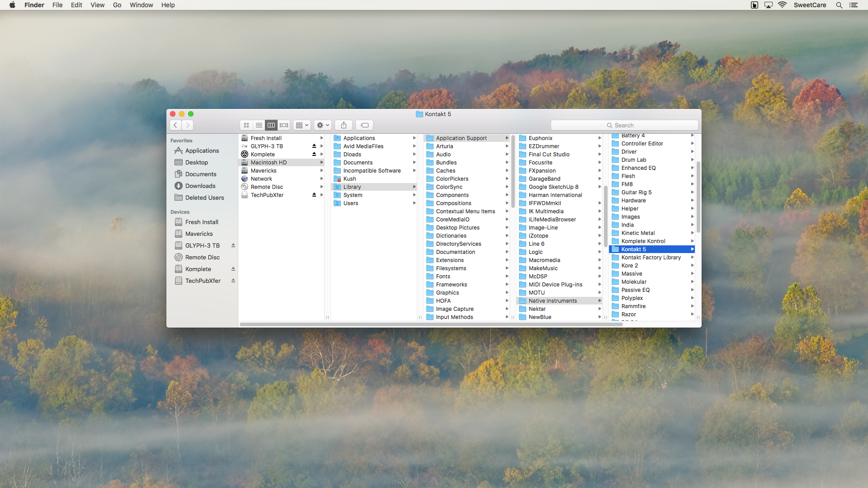Click the AirPlay display icon
The width and height of the screenshot is (868, 488).
pos(769,5)
